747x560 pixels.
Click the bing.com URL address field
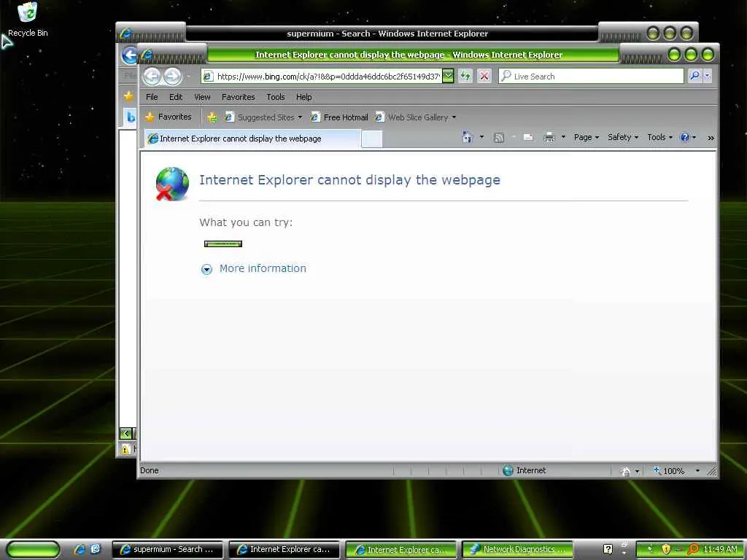[322, 76]
